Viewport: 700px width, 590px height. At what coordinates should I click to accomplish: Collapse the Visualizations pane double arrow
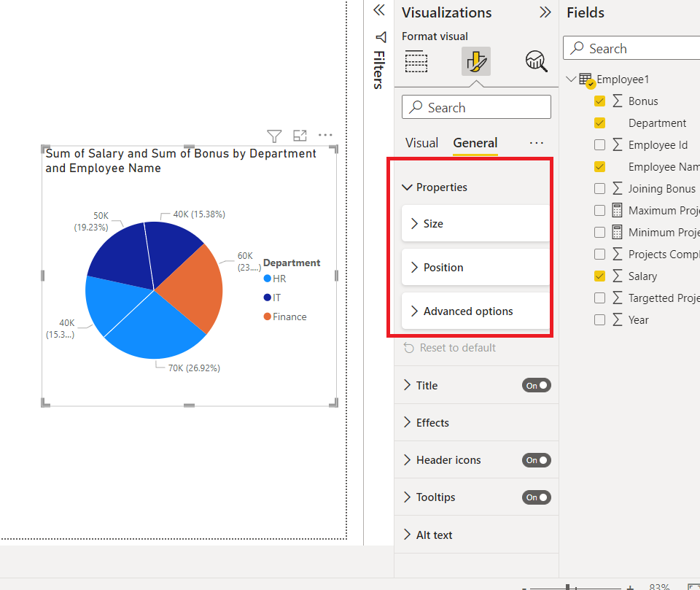click(x=545, y=12)
